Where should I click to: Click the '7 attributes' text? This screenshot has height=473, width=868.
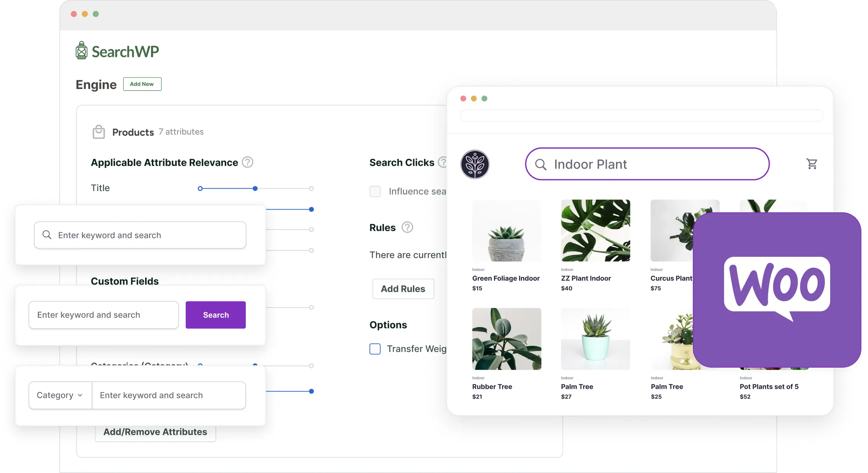[x=181, y=132]
